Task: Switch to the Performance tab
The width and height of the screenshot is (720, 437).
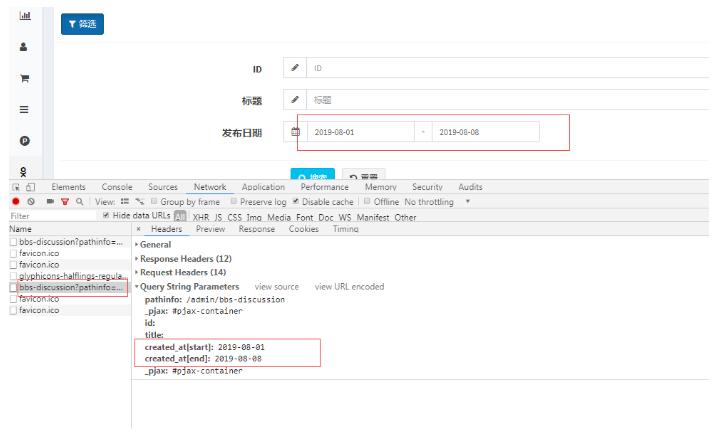Action: click(x=324, y=187)
